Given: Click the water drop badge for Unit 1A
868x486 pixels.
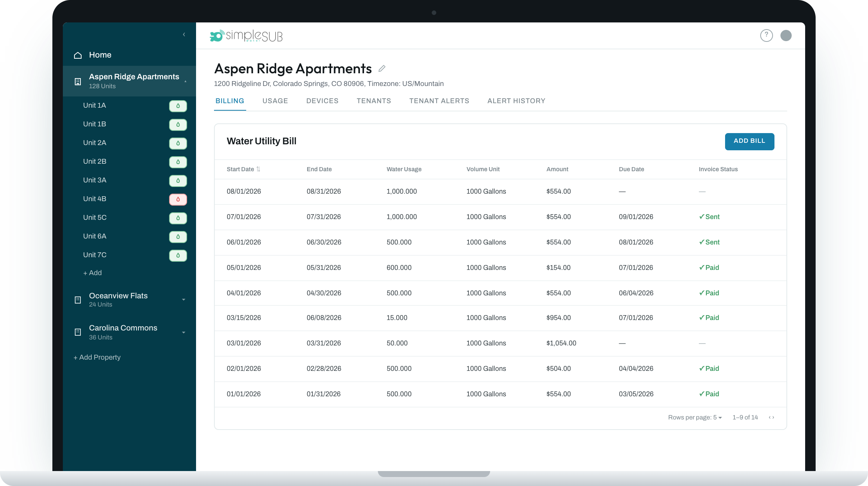Looking at the screenshot, I should 178,106.
